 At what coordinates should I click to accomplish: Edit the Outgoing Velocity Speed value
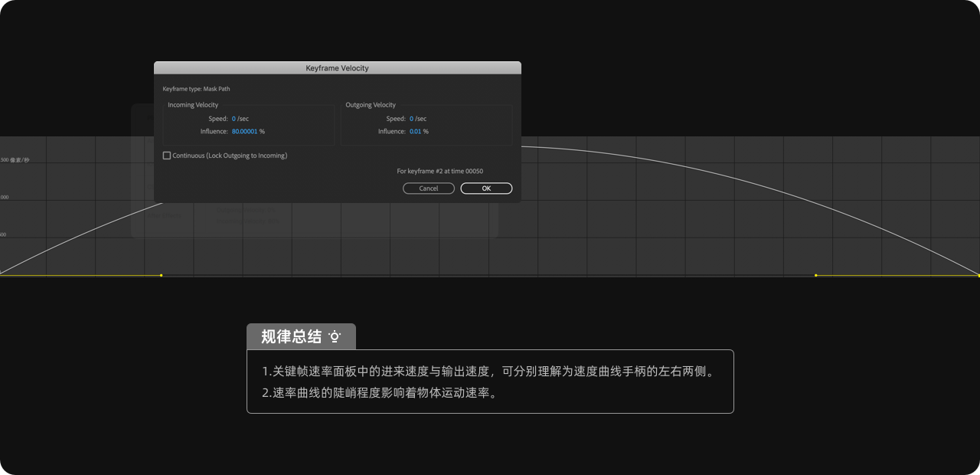point(411,119)
